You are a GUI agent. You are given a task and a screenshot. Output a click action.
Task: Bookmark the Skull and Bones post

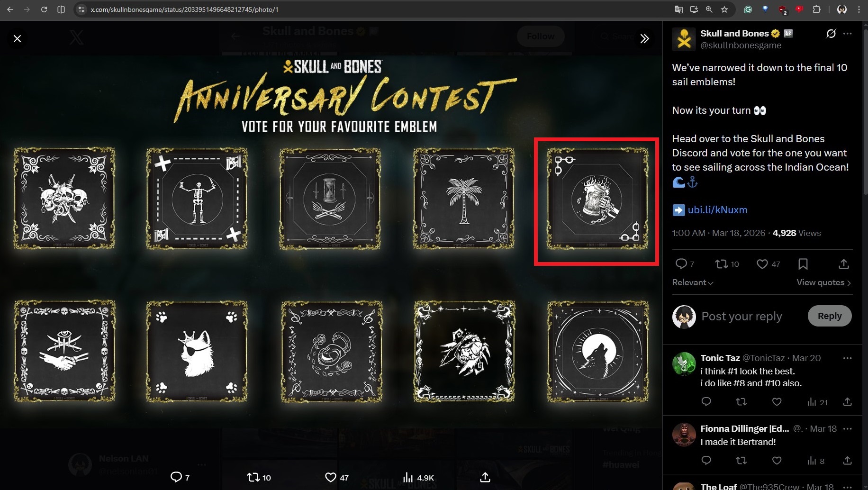(x=803, y=264)
